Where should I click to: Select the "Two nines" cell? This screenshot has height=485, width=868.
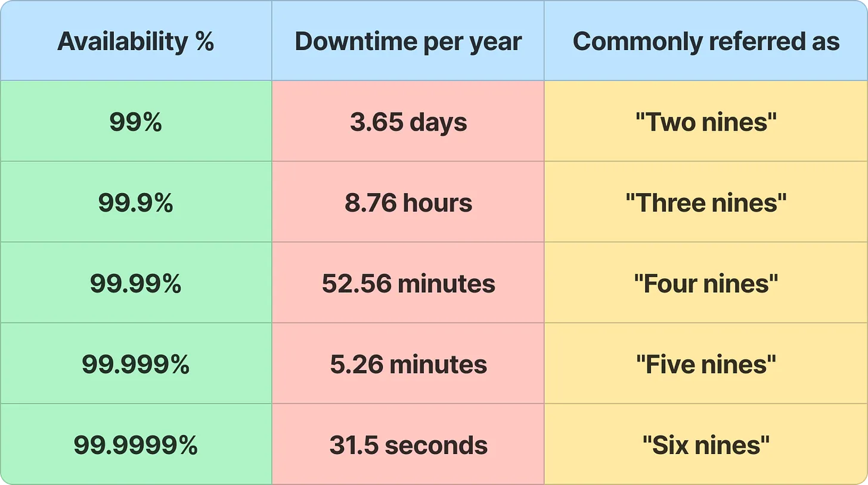pos(706,122)
